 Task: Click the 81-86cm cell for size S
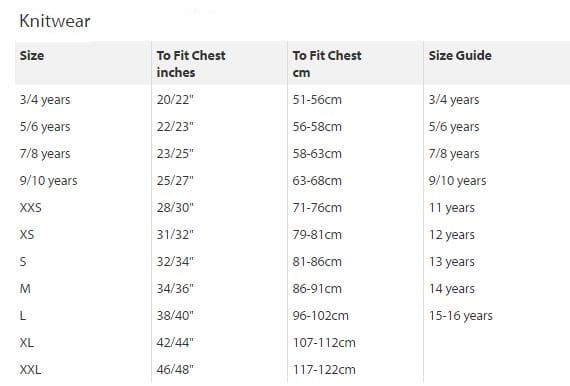317,262
